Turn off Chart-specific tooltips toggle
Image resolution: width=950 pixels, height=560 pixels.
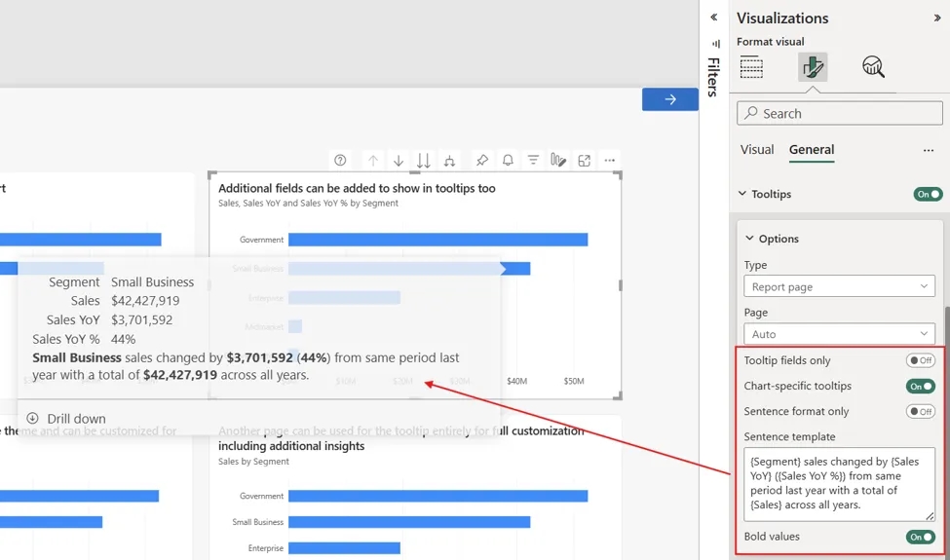click(x=921, y=387)
